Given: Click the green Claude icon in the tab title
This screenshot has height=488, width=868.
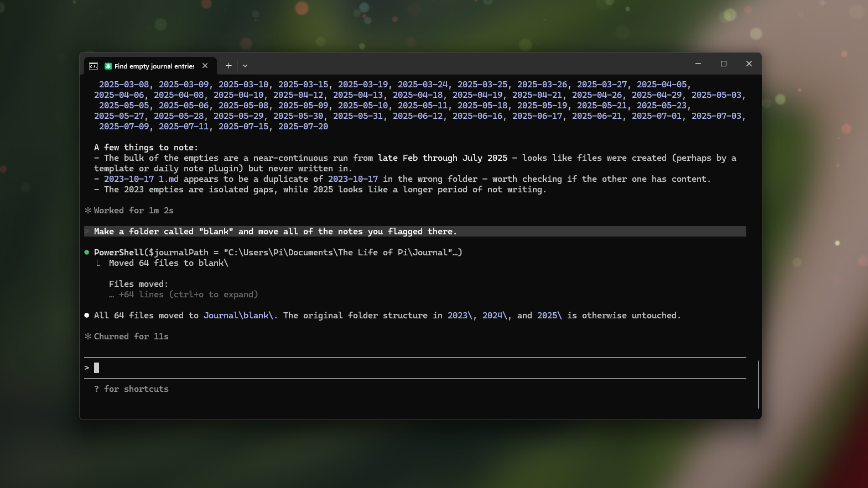Looking at the screenshot, I should (x=108, y=66).
